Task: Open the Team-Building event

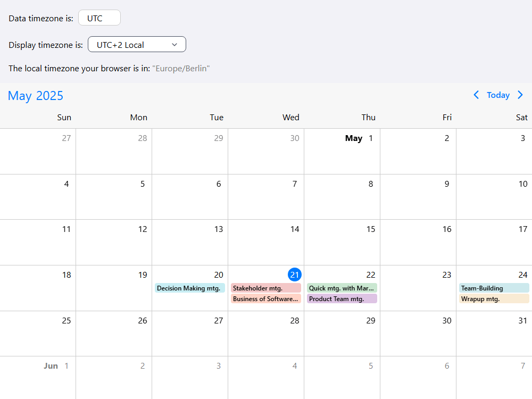Action: [494, 288]
